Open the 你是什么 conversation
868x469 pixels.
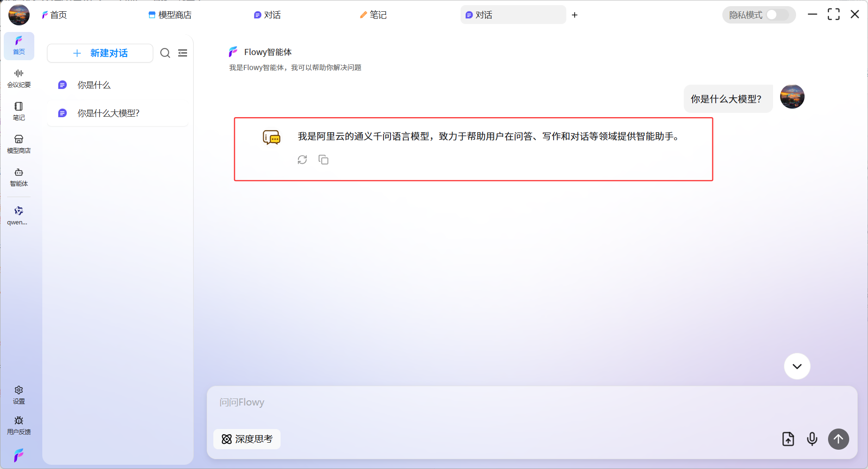pos(117,85)
